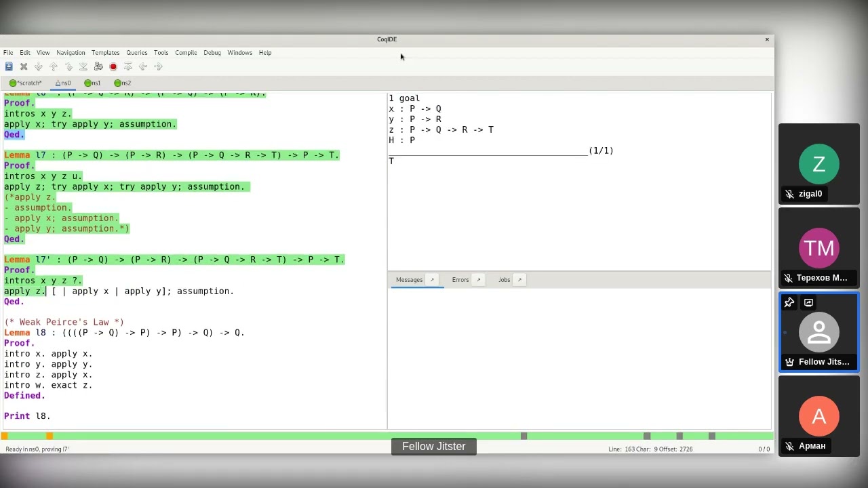Open the Queries menu

(x=136, y=53)
